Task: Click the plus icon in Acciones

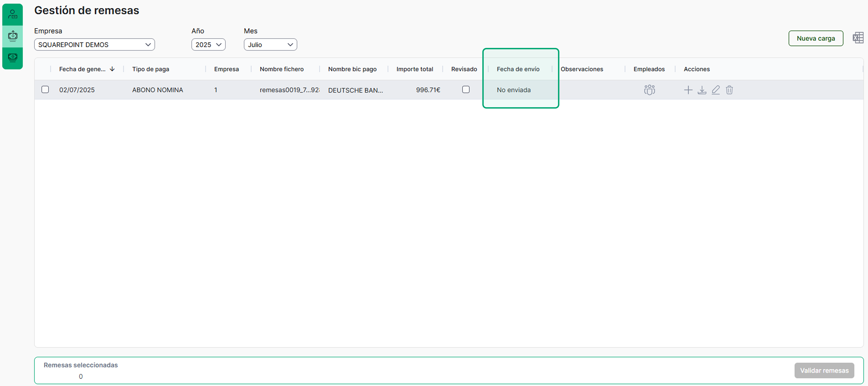Action: click(688, 90)
